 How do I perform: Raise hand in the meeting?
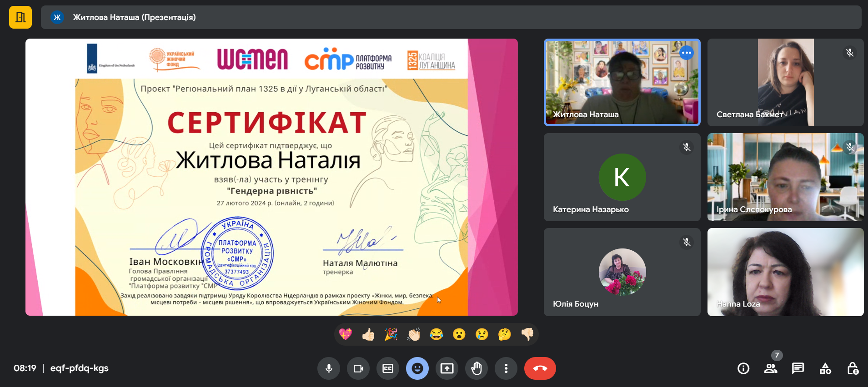click(477, 368)
